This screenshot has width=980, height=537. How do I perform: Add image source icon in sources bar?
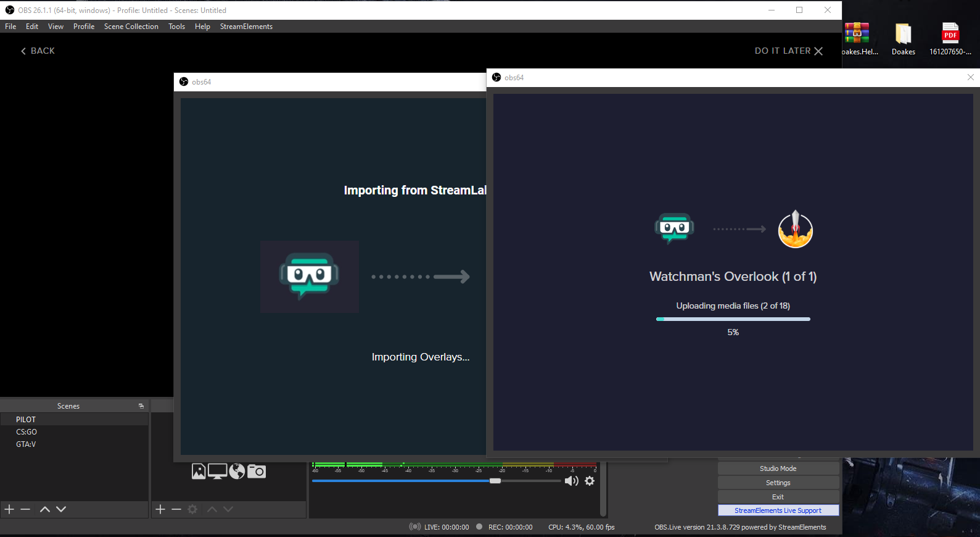pos(199,472)
